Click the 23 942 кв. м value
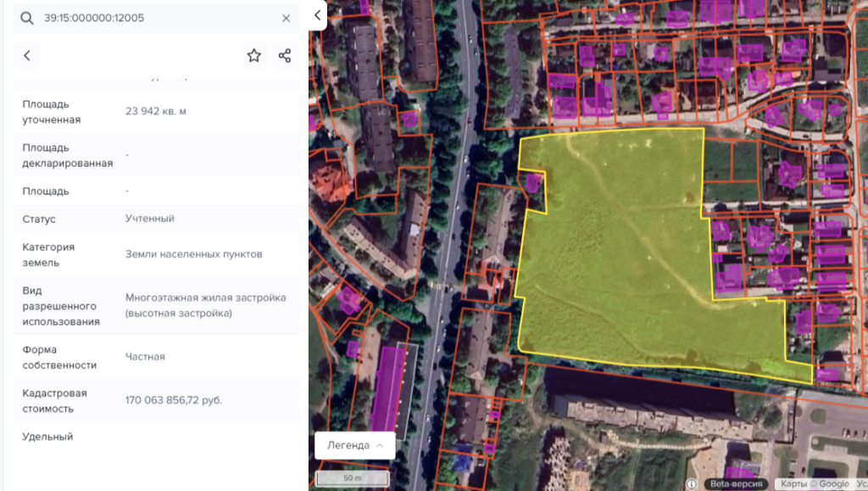This screenshot has width=868, height=491. pos(156,111)
